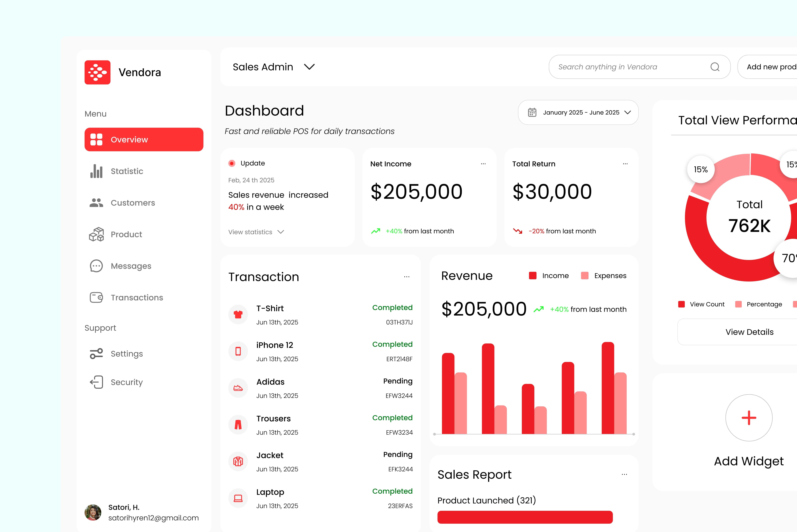Image resolution: width=797 pixels, height=532 pixels.
Task: Toggle the View Count legend marker
Action: click(681, 304)
